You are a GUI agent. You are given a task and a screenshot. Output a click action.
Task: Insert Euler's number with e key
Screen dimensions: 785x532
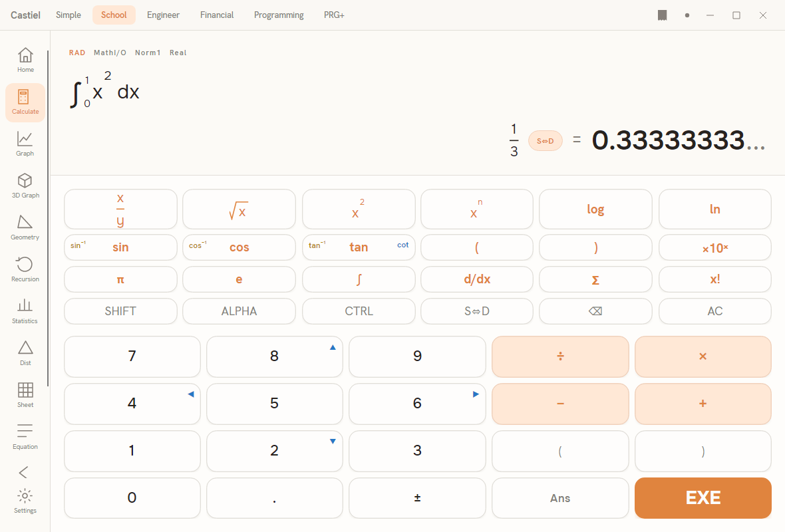pyautogui.click(x=239, y=279)
